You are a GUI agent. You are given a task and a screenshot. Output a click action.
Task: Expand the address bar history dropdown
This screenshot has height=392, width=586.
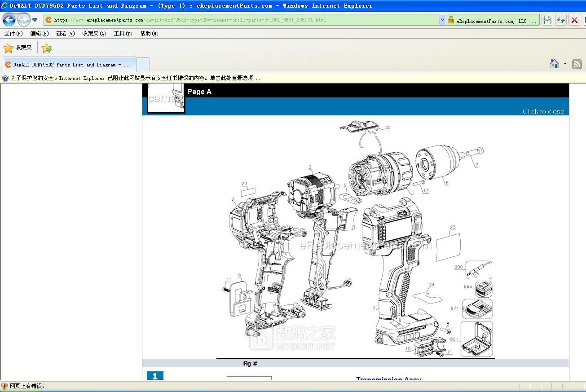point(442,20)
